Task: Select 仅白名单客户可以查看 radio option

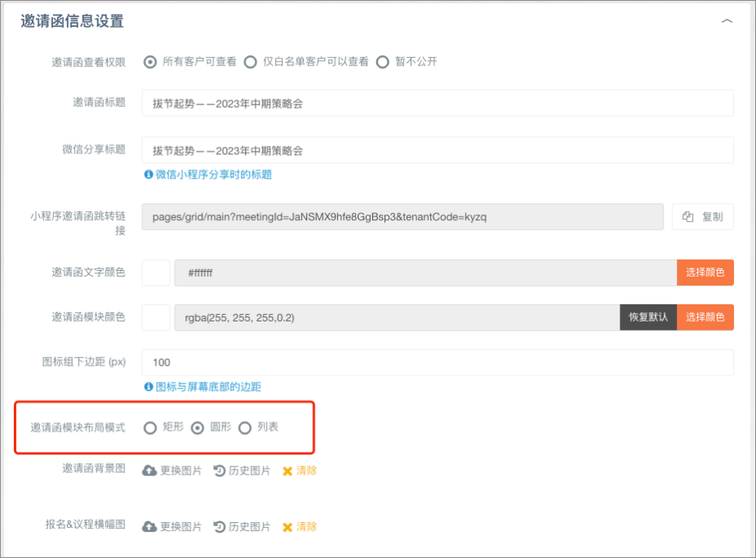Action: pyautogui.click(x=250, y=62)
